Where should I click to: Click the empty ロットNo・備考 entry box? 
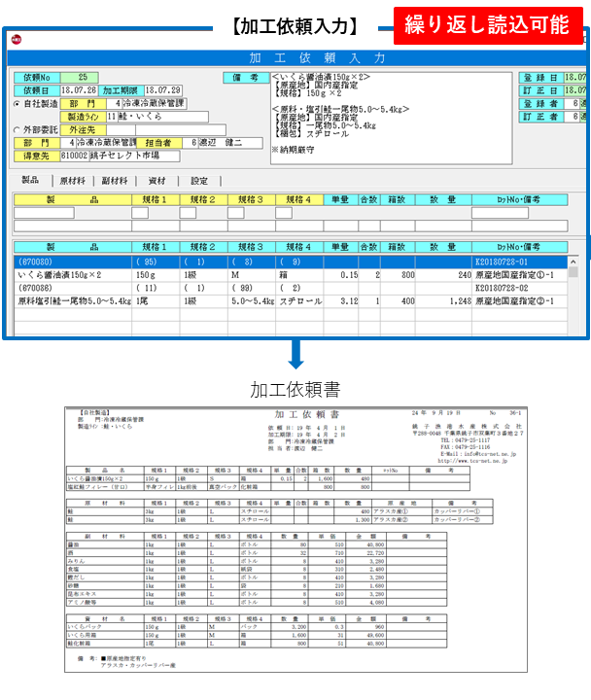[x=500, y=213]
